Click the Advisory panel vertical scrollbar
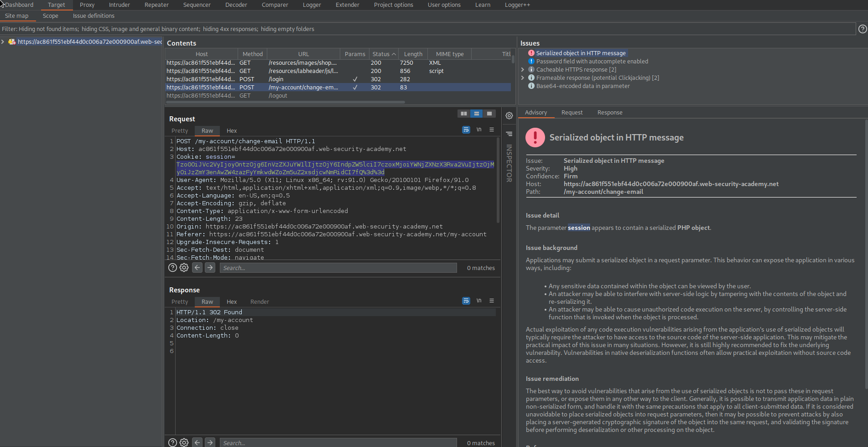The width and height of the screenshot is (868, 447). click(x=866, y=255)
